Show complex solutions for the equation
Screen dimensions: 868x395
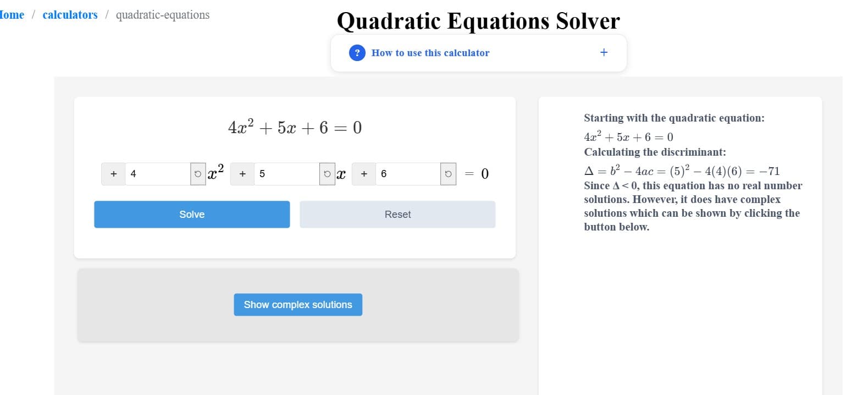[x=297, y=304]
